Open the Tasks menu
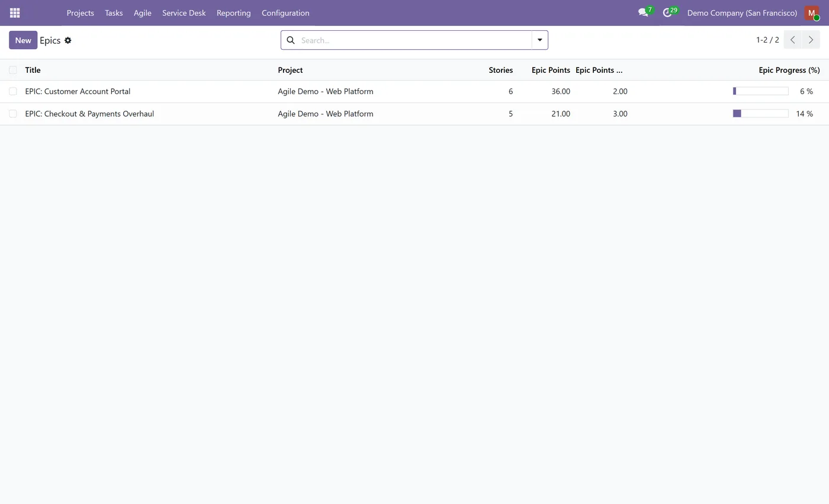 pos(114,12)
